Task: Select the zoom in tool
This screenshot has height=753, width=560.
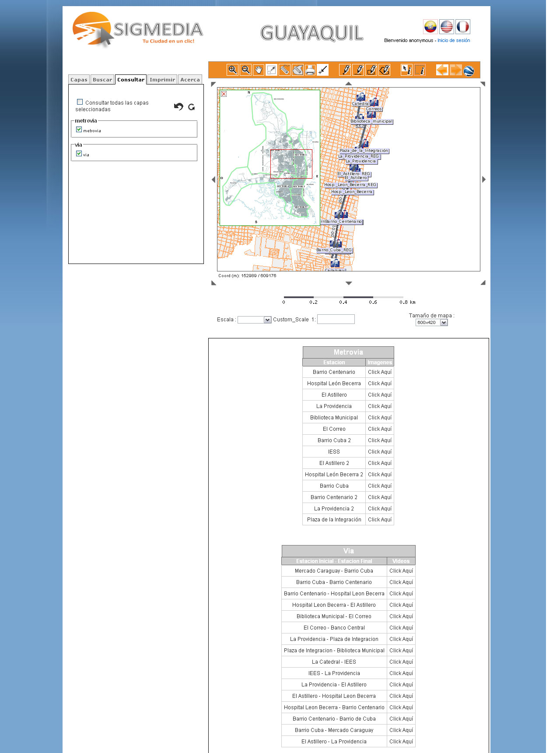Action: coord(233,70)
